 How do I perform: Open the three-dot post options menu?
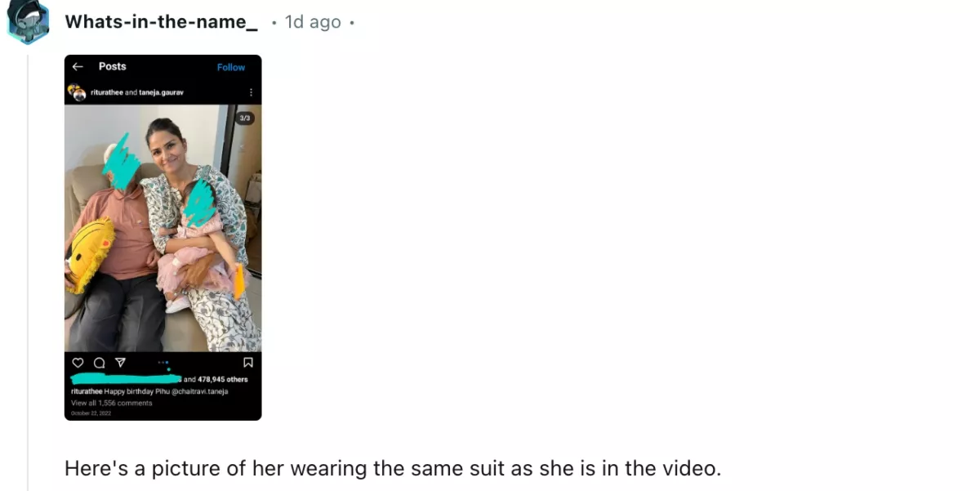(251, 92)
